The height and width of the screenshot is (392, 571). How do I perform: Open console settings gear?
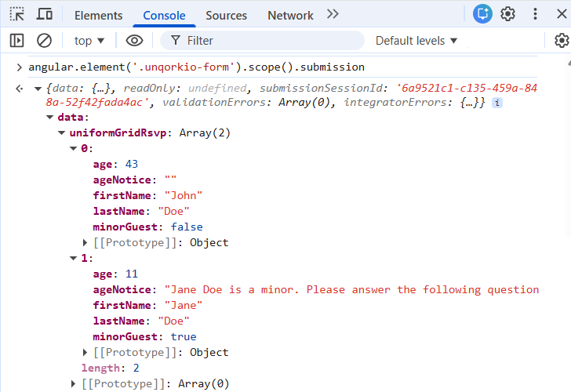coord(562,41)
